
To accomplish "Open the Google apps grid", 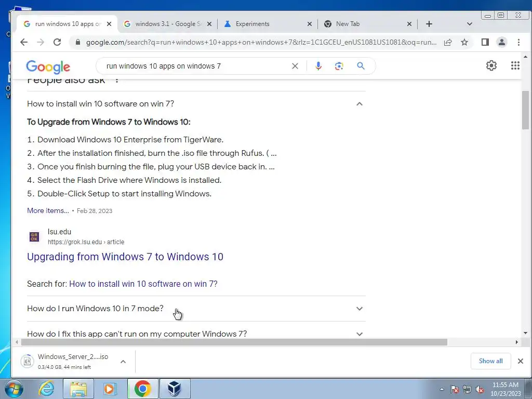I will [x=515, y=65].
